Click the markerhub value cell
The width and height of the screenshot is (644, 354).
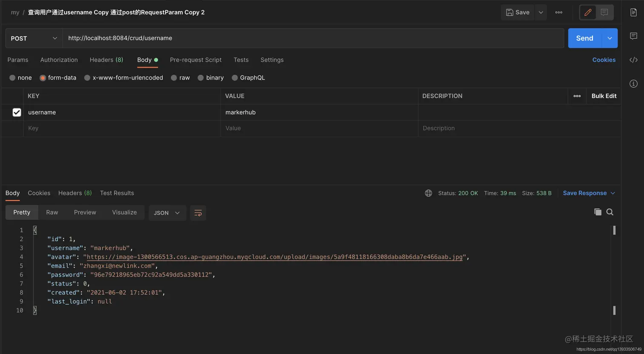[x=319, y=112]
